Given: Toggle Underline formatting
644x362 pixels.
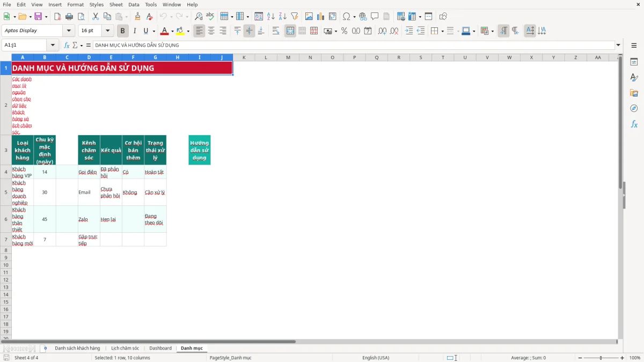Looking at the screenshot, I should [145, 31].
